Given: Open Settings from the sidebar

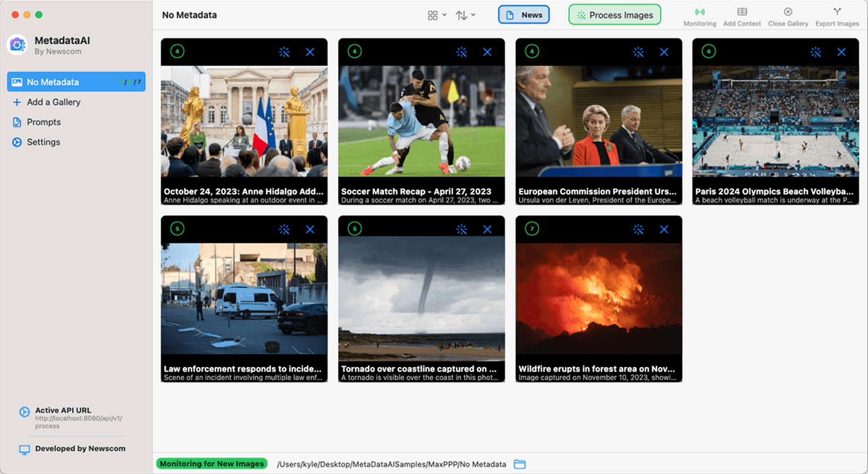Looking at the screenshot, I should [43, 142].
